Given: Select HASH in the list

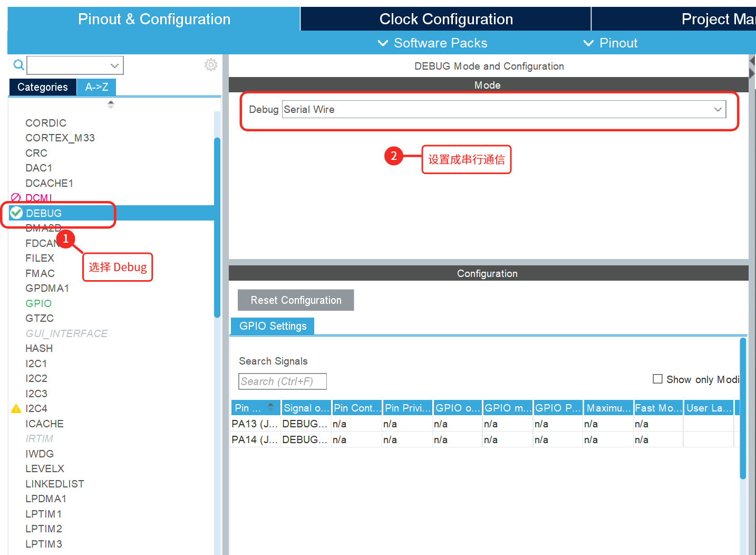Looking at the screenshot, I should click(x=39, y=348).
